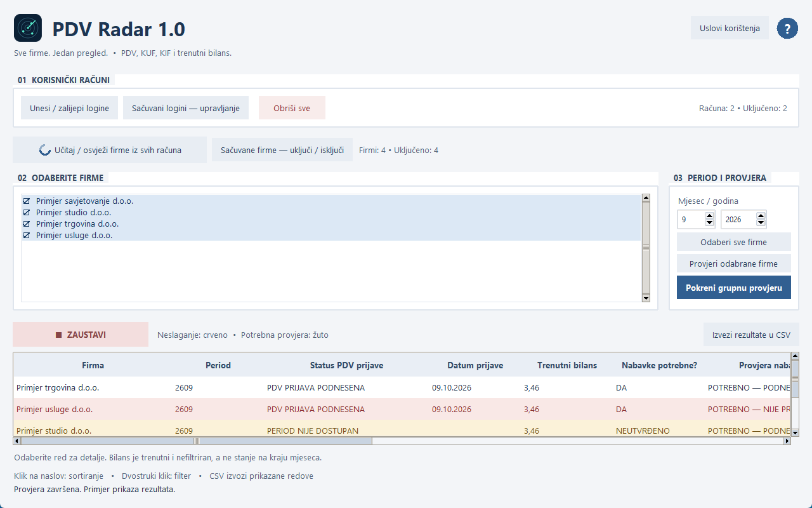Image resolution: width=812 pixels, height=508 pixels.
Task: Sort by Nabavke potrebne? column header
Action: [x=659, y=365]
